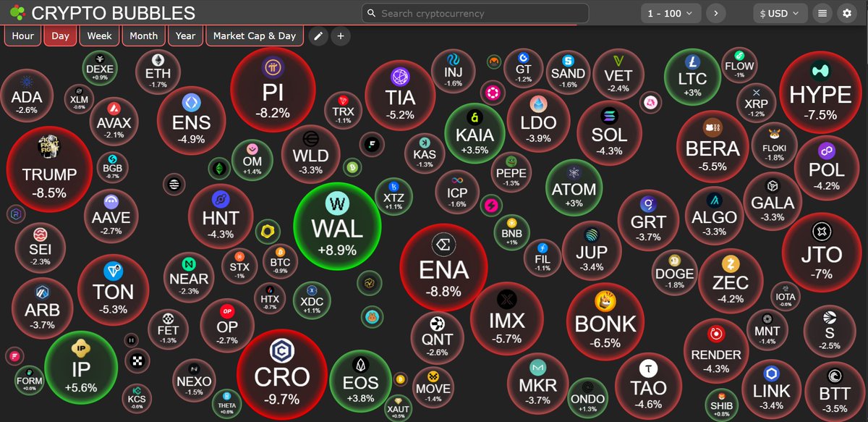
Task: Select the WAL bubble
Action: (x=337, y=227)
